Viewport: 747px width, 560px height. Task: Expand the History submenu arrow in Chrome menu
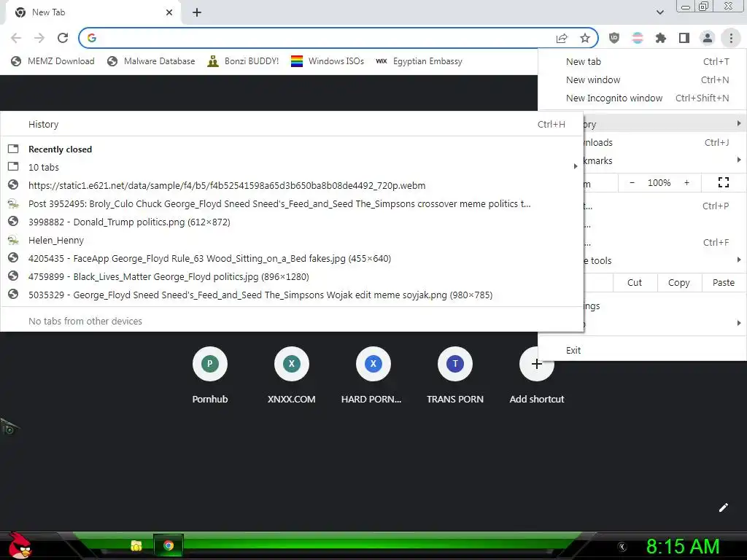coord(738,123)
